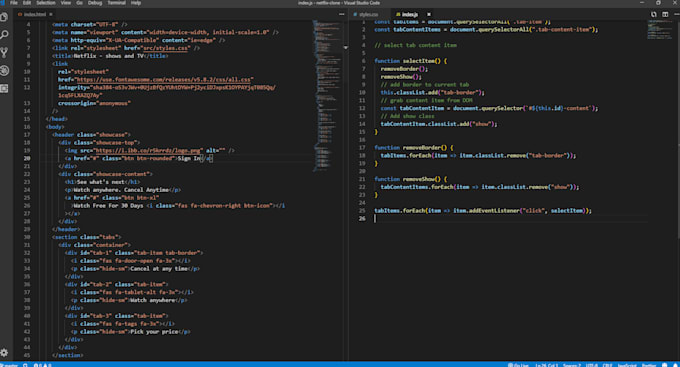Screen dimensions: 680x367
Task: Click the header class="showcase" line 17
Action: (x=91, y=135)
